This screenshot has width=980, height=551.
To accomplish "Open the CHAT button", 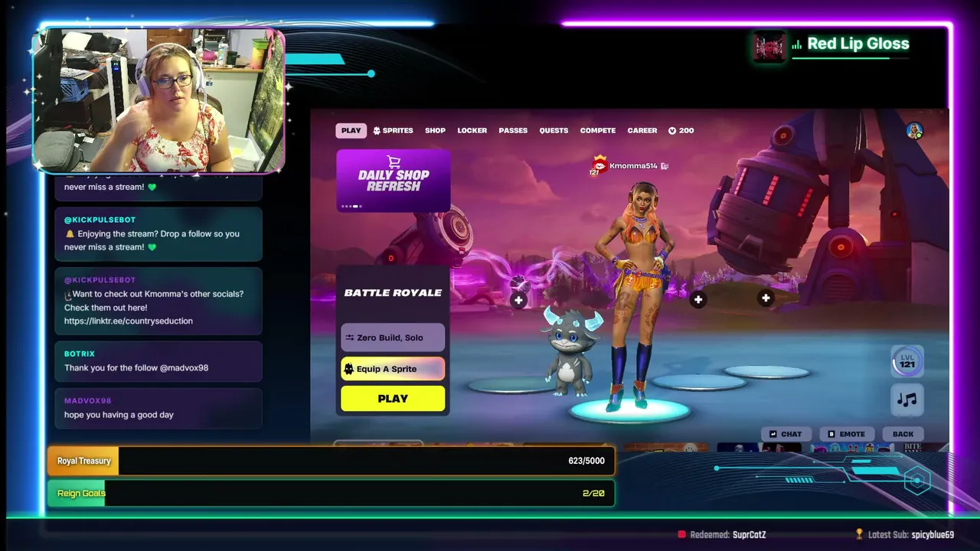I will tap(786, 434).
